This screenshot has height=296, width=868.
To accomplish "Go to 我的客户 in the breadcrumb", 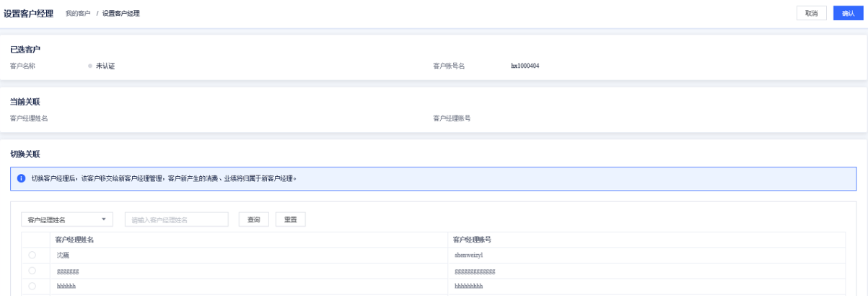I will click(77, 14).
